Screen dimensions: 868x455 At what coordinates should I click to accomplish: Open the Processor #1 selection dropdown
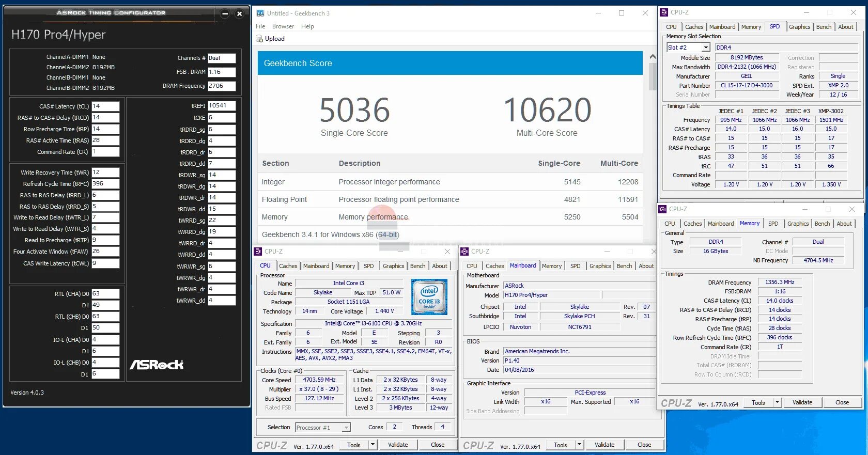click(346, 428)
